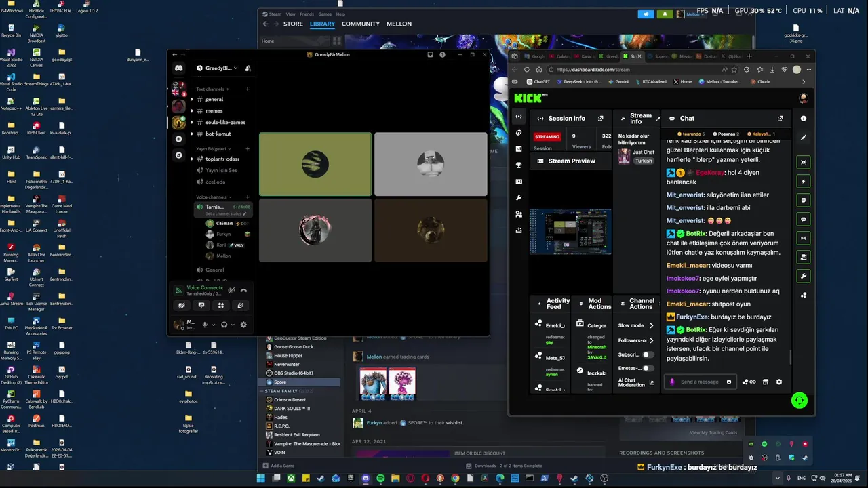This screenshot has width=868, height=488.
Task: Open Steam Friends menu
Action: click(x=307, y=14)
